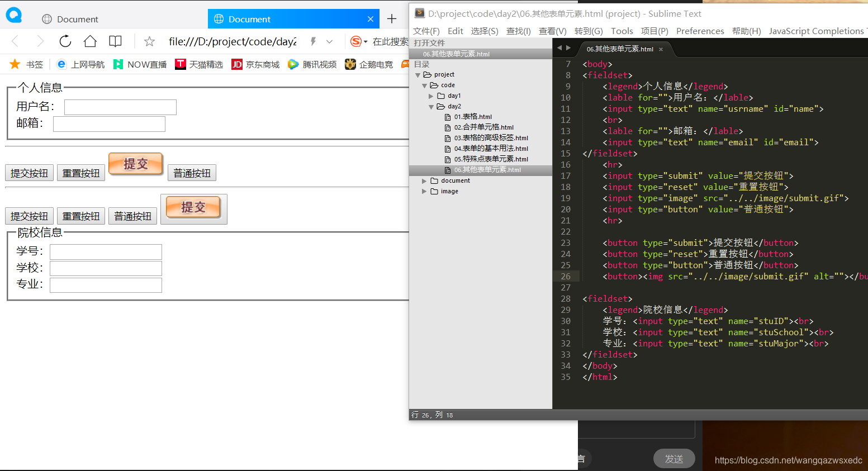The width and height of the screenshot is (868, 471).
Task: Open Sublime Edit menu
Action: 456,31
